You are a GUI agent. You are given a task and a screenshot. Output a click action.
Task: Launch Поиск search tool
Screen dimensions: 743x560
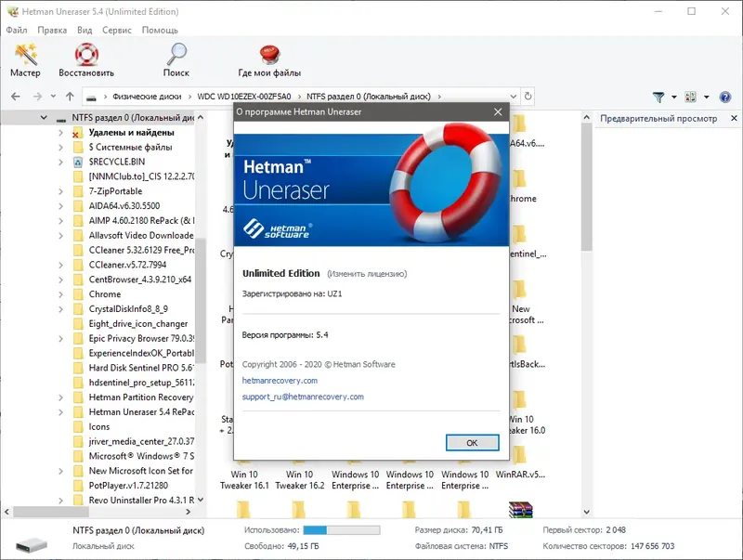[x=176, y=58]
